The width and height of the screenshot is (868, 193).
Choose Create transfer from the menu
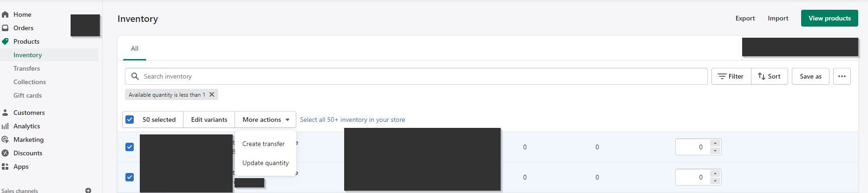[263, 144]
